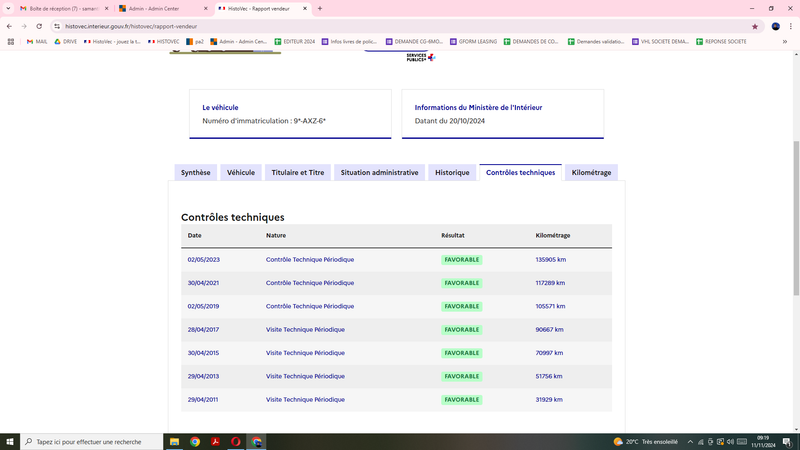Open Adobe Acrobat from taskbar
Image resolution: width=800 pixels, height=450 pixels.
(x=215, y=442)
